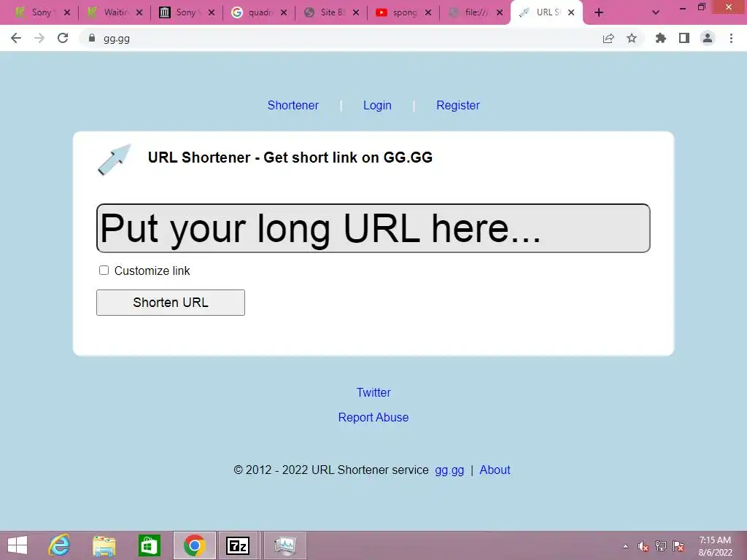Open the Windows Start button
The width and height of the screenshot is (747, 560).
(x=18, y=545)
